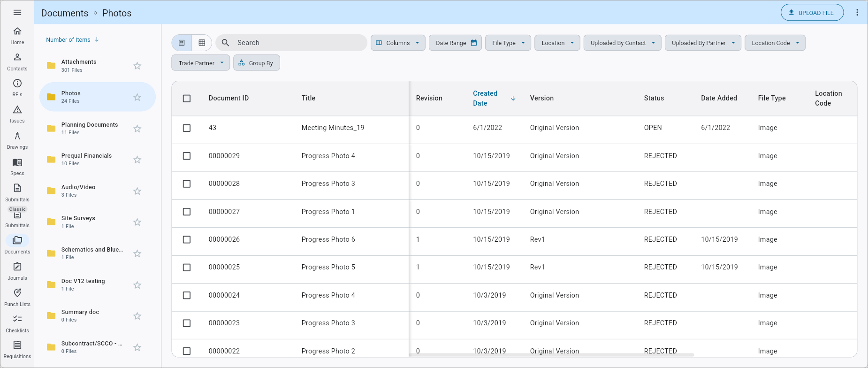Open the Subcontract/SCCO folder
Screen dimensions: 868x368
coord(98,347)
